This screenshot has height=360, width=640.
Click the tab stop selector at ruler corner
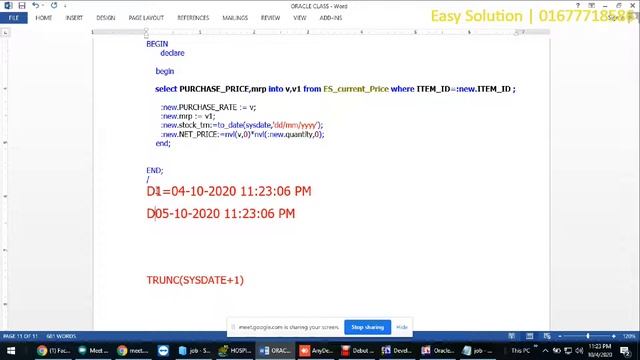tap(5, 32)
